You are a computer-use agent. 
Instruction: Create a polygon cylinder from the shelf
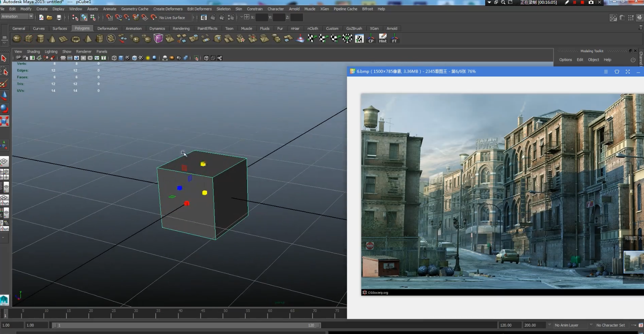(41, 39)
